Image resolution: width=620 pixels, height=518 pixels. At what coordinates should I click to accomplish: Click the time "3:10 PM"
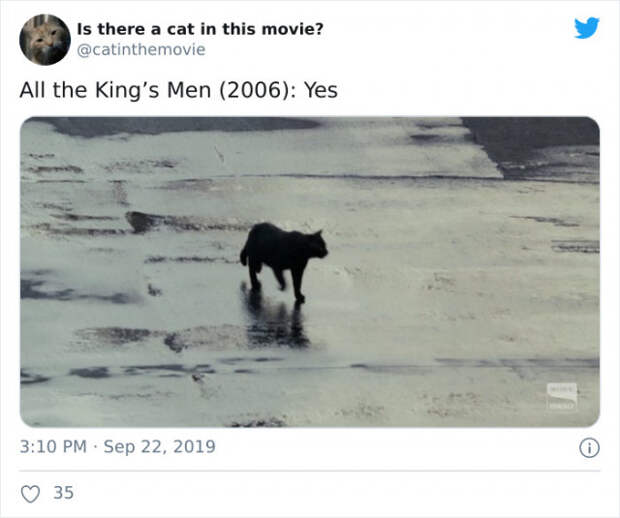pyautogui.click(x=53, y=447)
